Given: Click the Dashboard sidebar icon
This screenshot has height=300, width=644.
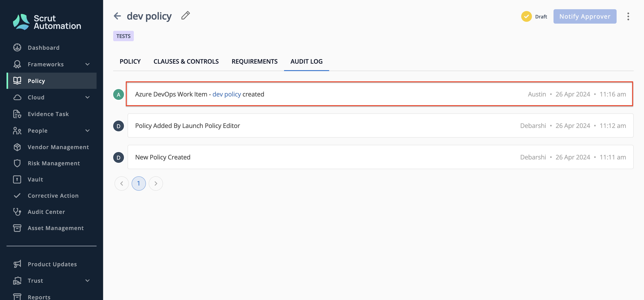Looking at the screenshot, I should point(17,48).
